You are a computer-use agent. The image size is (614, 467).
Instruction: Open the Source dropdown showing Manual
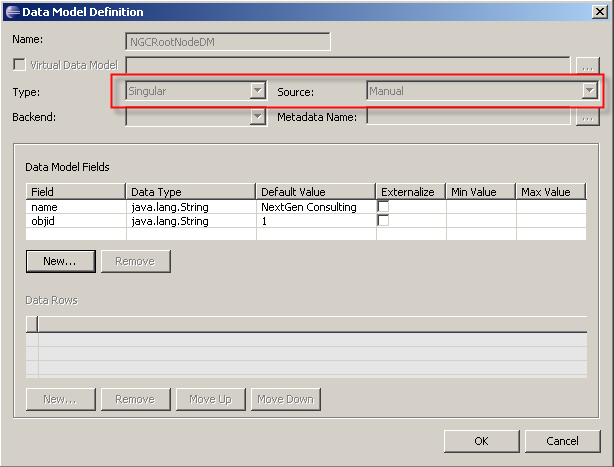(589, 91)
